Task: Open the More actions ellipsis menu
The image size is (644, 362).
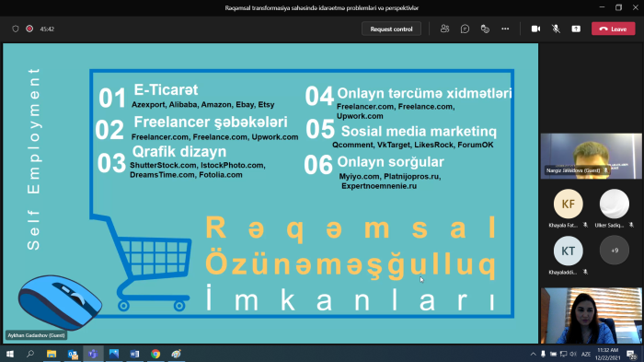Action: coord(505,29)
